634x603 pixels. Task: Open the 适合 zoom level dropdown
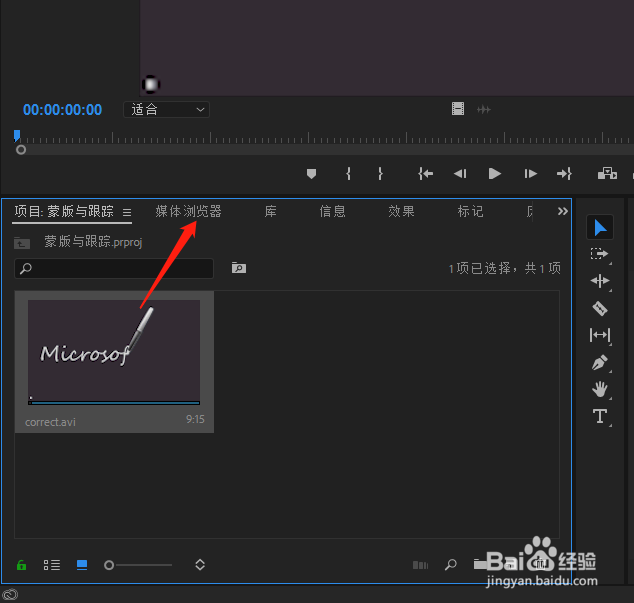click(x=166, y=110)
